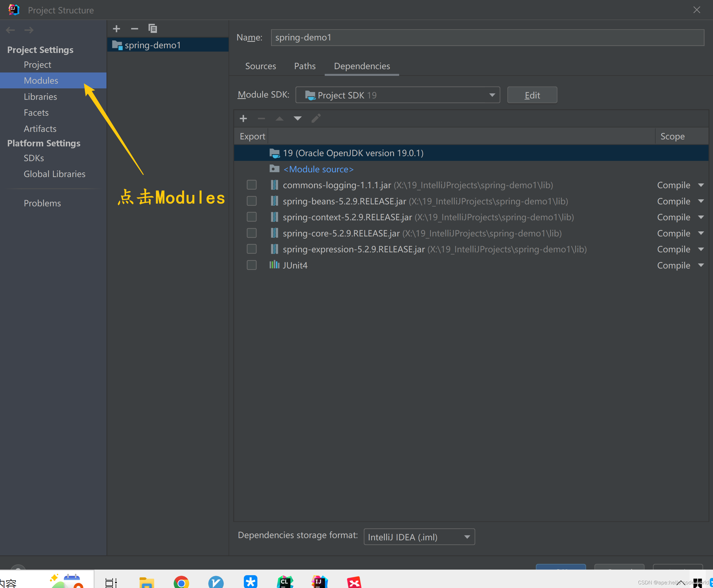Switch to the Dependencies tab

pyautogui.click(x=362, y=66)
